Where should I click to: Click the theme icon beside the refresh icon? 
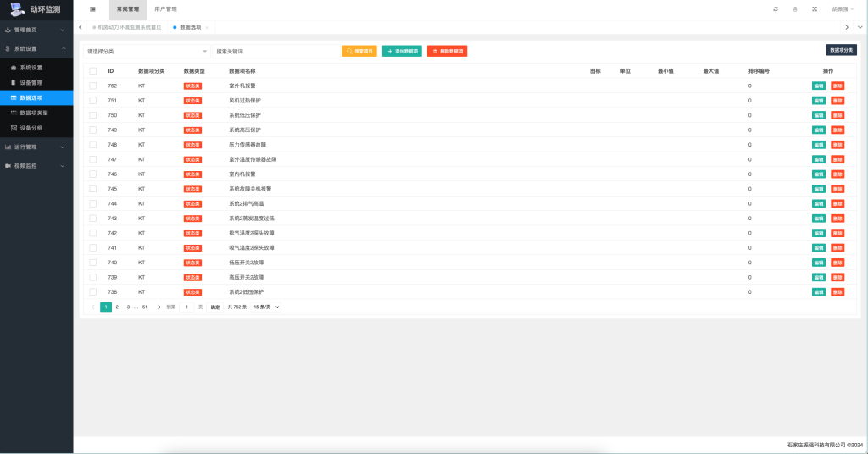pos(795,8)
